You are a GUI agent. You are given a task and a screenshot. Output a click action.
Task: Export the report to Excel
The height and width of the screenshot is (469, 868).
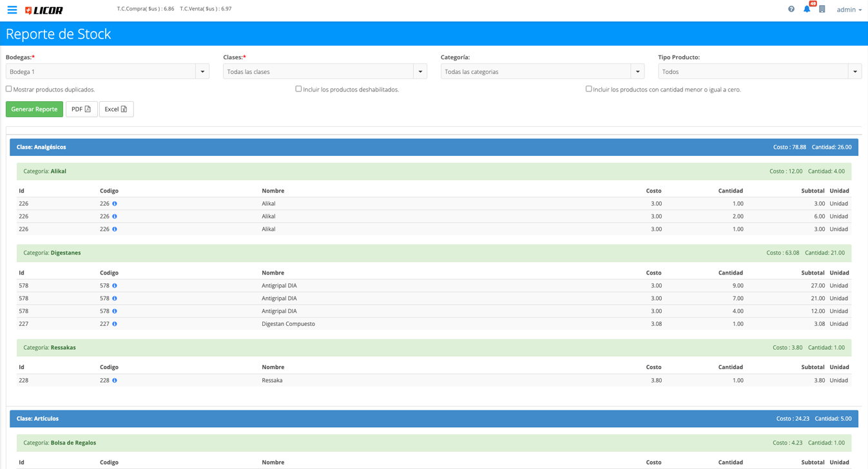point(116,110)
